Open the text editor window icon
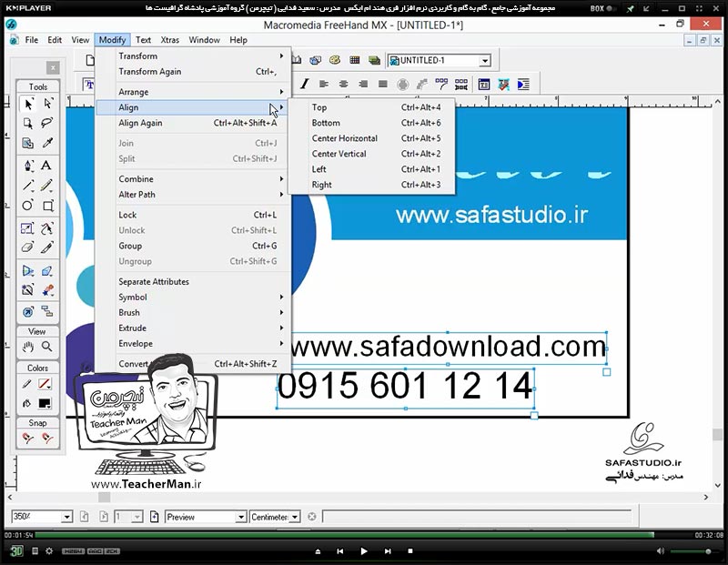The image size is (728, 565). 484,84
